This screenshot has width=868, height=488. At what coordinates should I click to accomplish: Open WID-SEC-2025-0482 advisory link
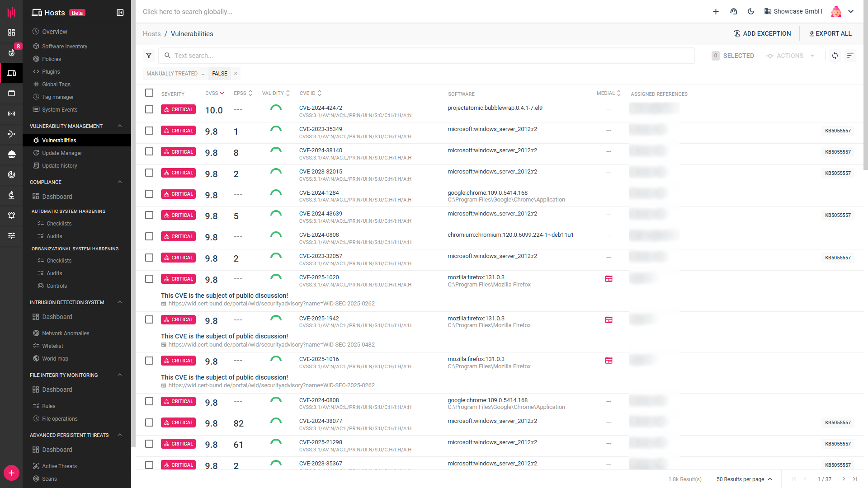pos(271,345)
